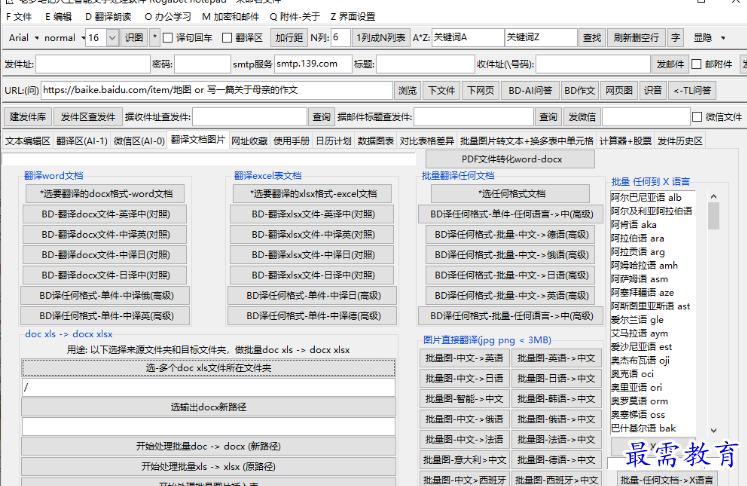Select 爱尔兰语 gle in language list
Screen dimensions: 747x486
click(x=637, y=320)
